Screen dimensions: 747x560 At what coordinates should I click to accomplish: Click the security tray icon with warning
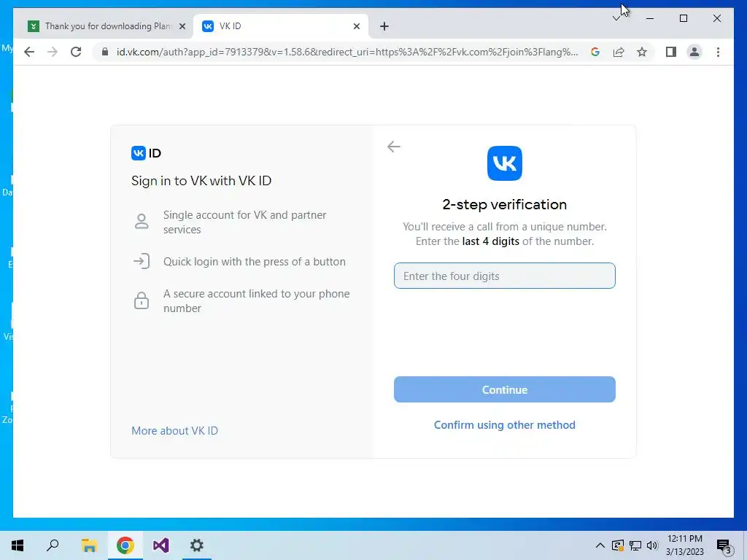pos(617,545)
